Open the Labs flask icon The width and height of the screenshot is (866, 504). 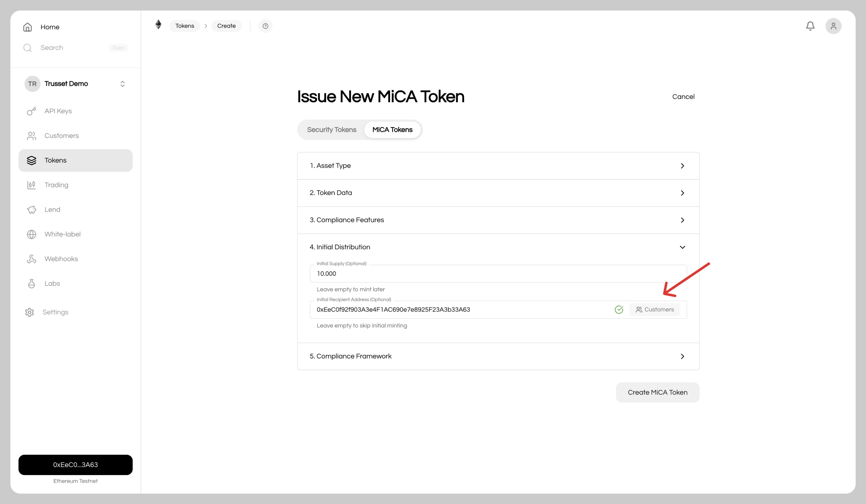click(x=32, y=283)
